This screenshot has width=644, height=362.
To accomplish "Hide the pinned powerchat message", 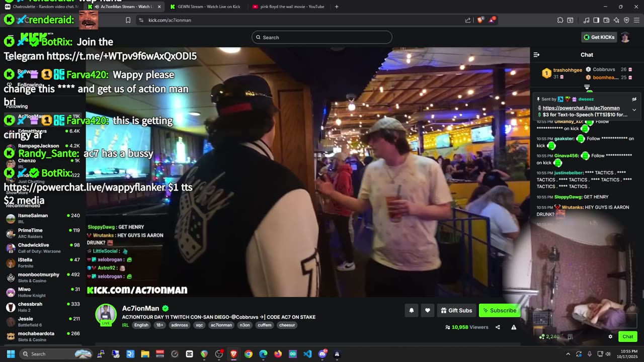I will (x=634, y=99).
